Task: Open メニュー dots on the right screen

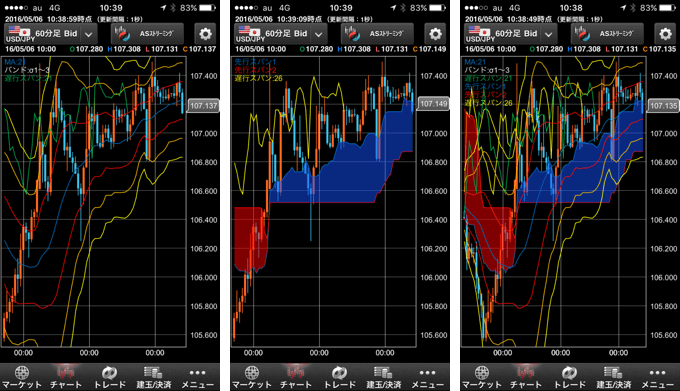Action: tap(657, 377)
